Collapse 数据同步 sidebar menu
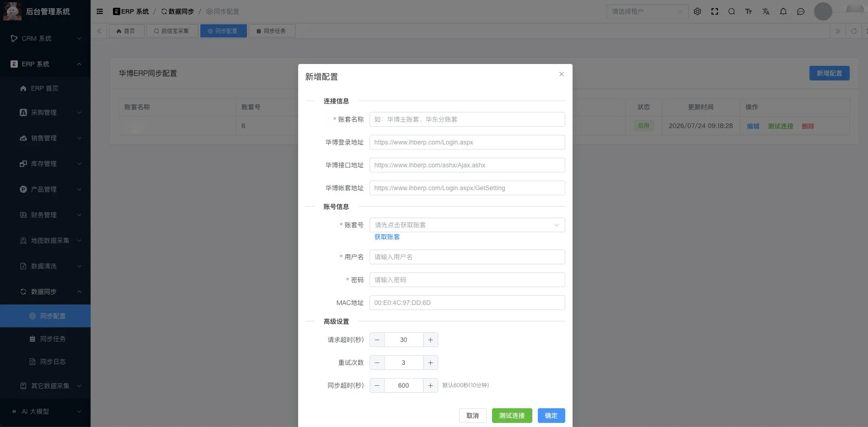Image resolution: width=868 pixels, height=427 pixels. [x=45, y=292]
